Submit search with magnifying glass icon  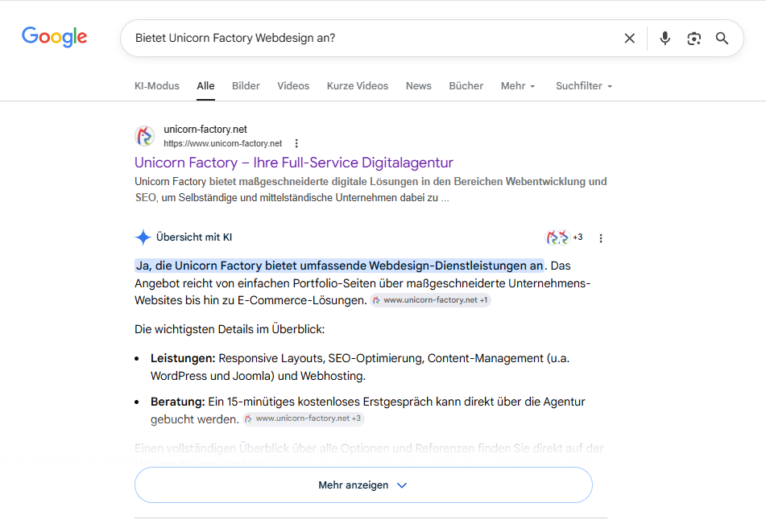point(722,38)
